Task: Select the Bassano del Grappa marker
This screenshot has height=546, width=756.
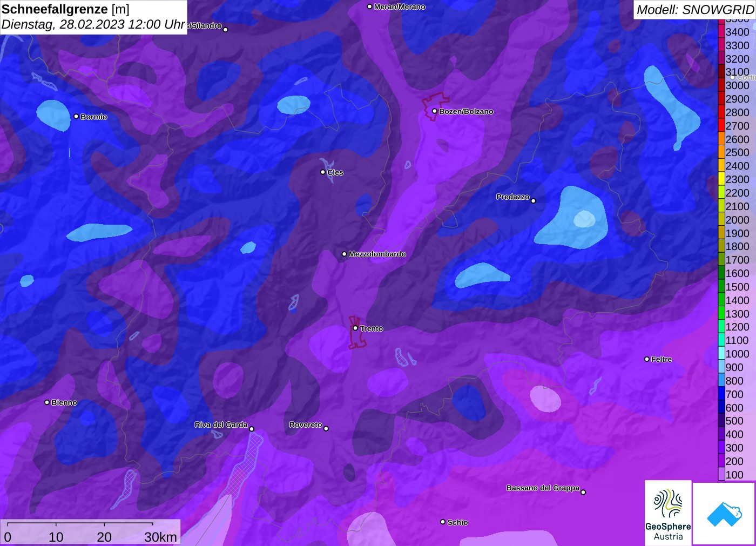Action: (x=583, y=492)
